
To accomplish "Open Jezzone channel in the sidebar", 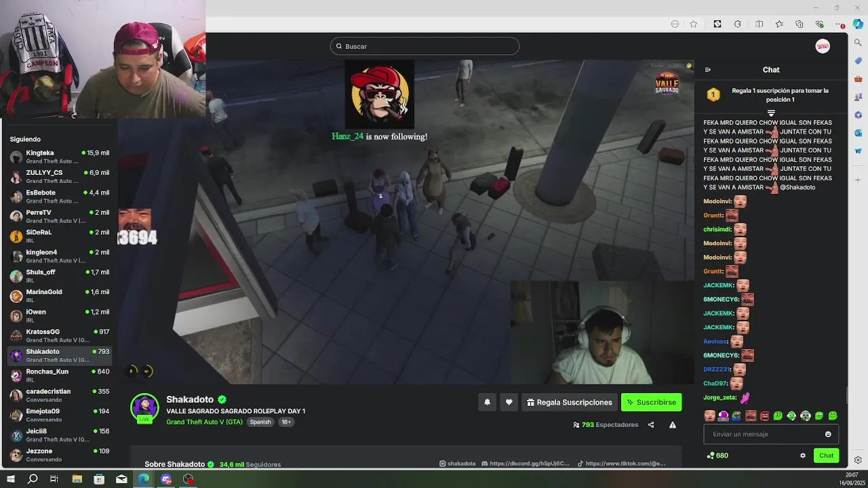I will (x=60, y=455).
